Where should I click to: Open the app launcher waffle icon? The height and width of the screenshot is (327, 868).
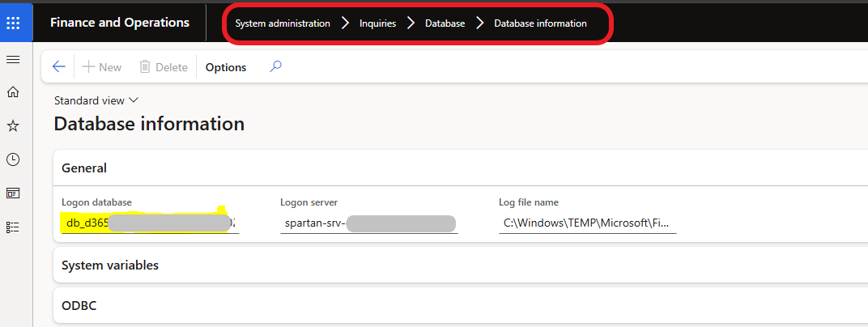[13, 23]
